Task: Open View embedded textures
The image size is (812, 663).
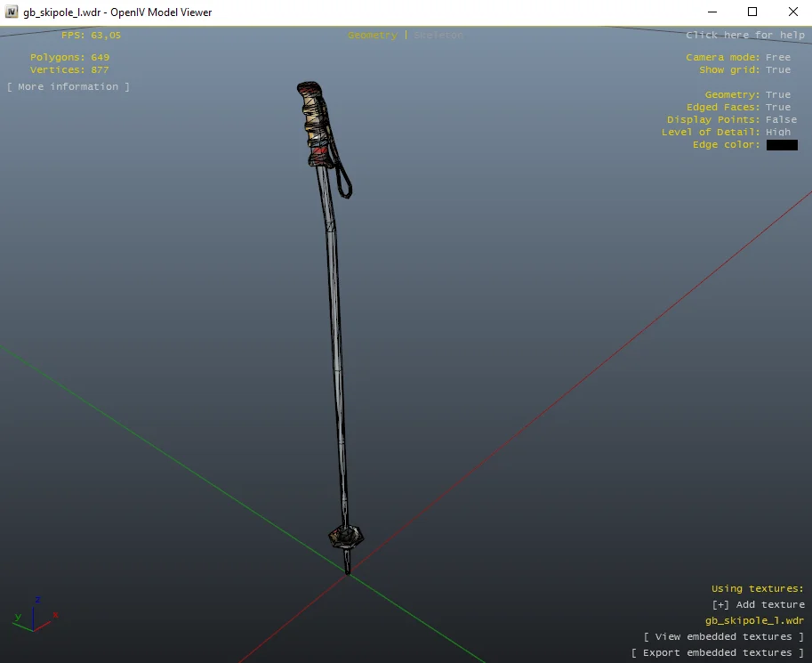Action: point(723,636)
